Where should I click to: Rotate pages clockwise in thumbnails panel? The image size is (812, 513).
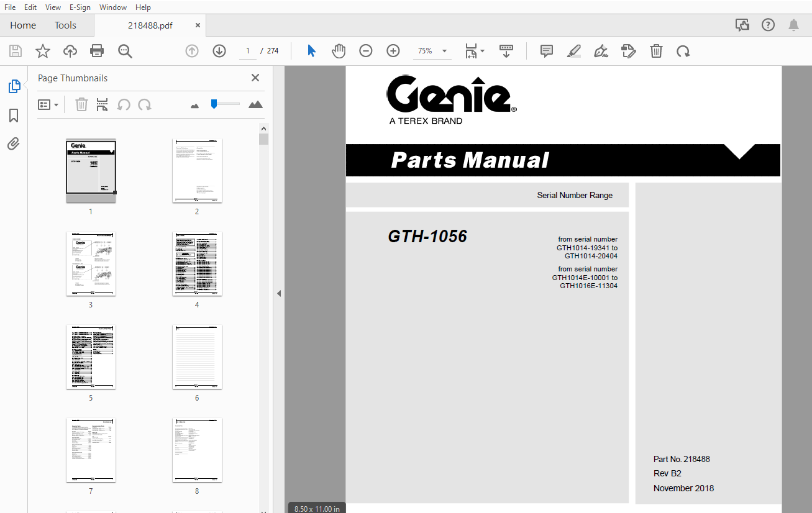pos(145,104)
